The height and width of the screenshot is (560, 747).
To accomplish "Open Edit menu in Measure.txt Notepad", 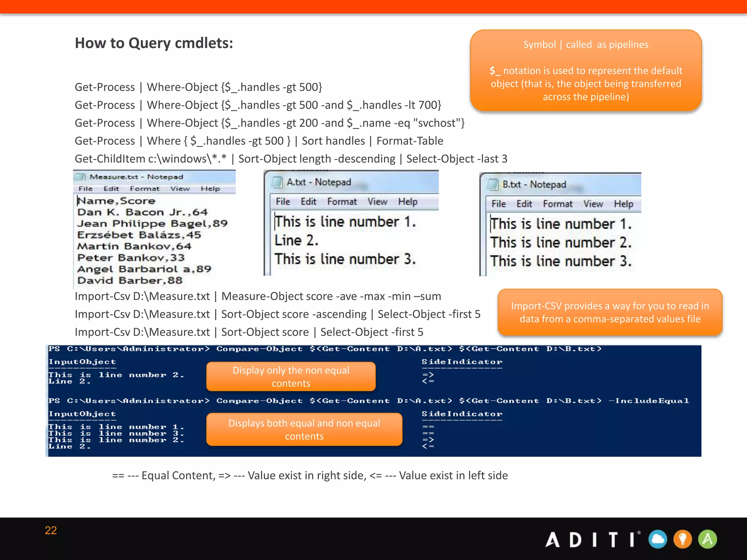I will (x=111, y=189).
